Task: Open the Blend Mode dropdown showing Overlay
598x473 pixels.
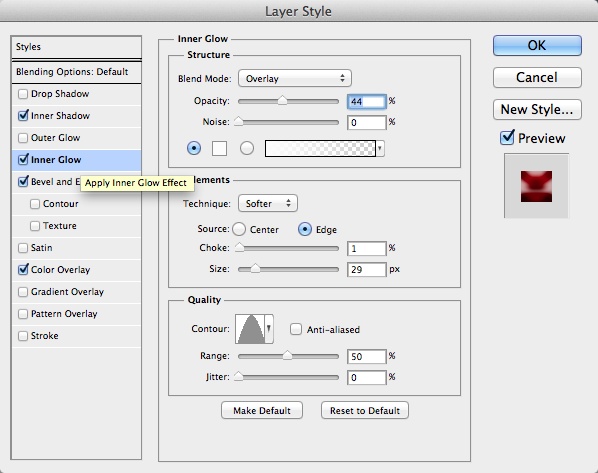Action: point(295,79)
